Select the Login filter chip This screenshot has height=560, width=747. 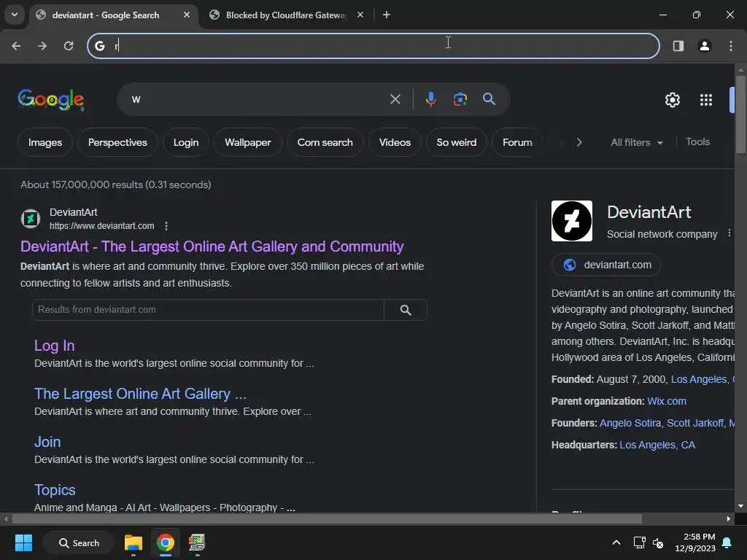(x=186, y=142)
